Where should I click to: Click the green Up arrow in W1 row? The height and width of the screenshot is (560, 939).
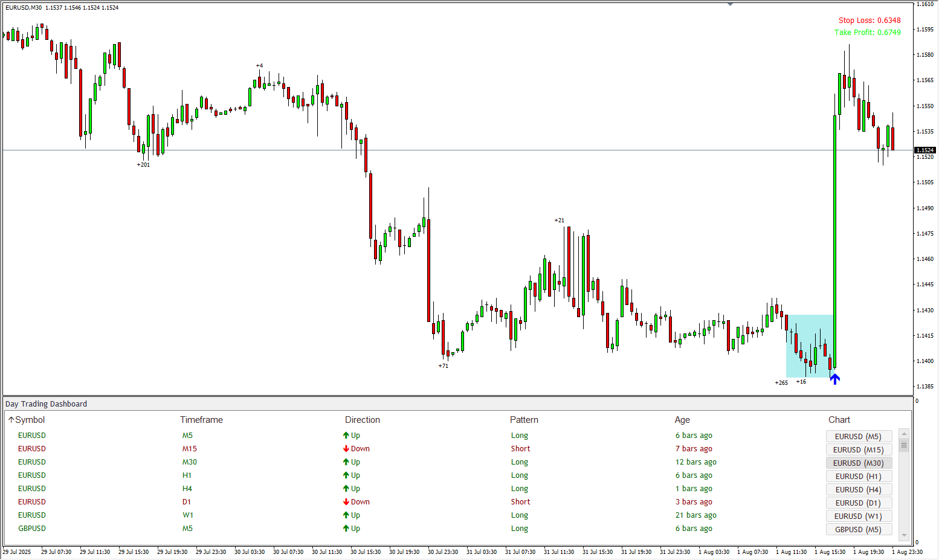pos(346,515)
